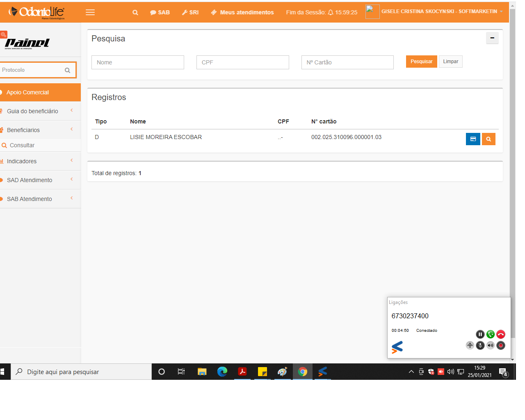Collapse the Pesquisa panel

click(492, 38)
